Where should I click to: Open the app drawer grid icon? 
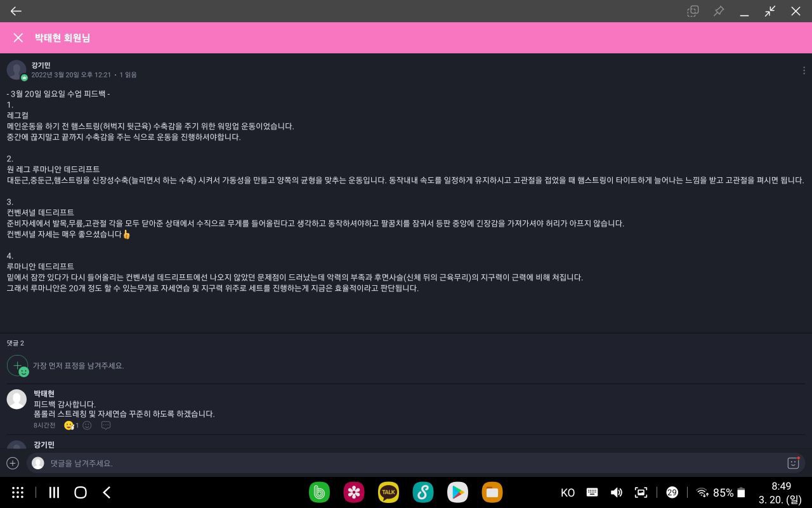18,492
